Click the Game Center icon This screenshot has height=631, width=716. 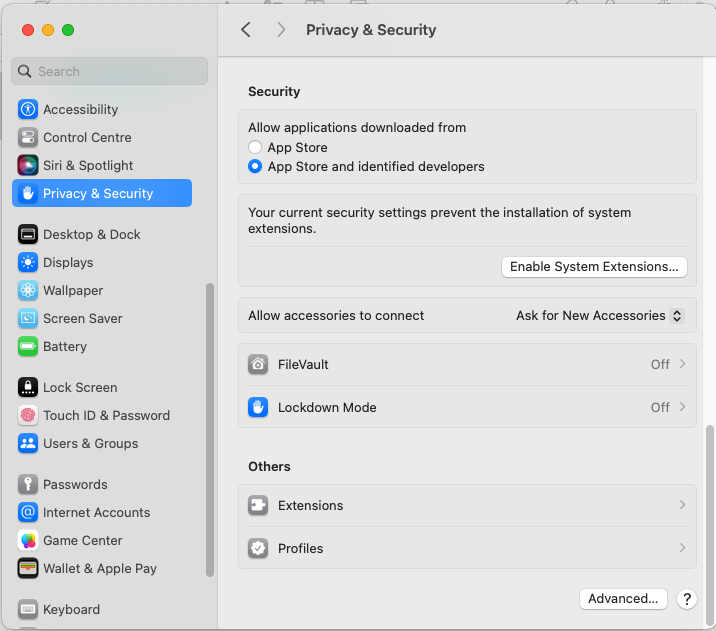(x=28, y=541)
